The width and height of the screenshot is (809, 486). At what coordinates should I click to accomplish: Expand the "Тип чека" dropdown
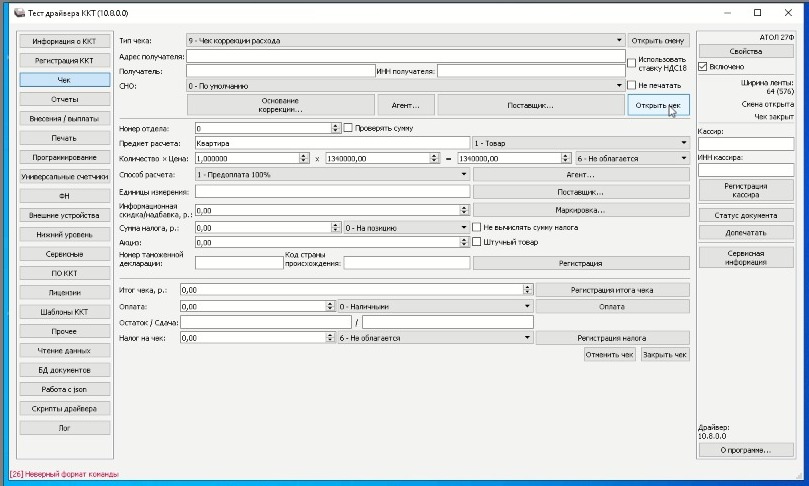(619, 41)
